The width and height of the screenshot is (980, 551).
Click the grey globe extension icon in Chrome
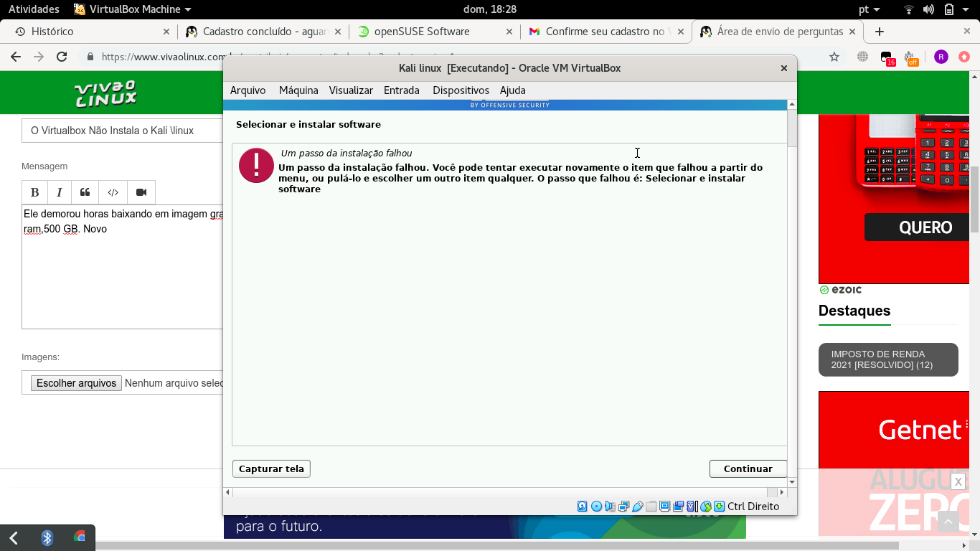(863, 57)
